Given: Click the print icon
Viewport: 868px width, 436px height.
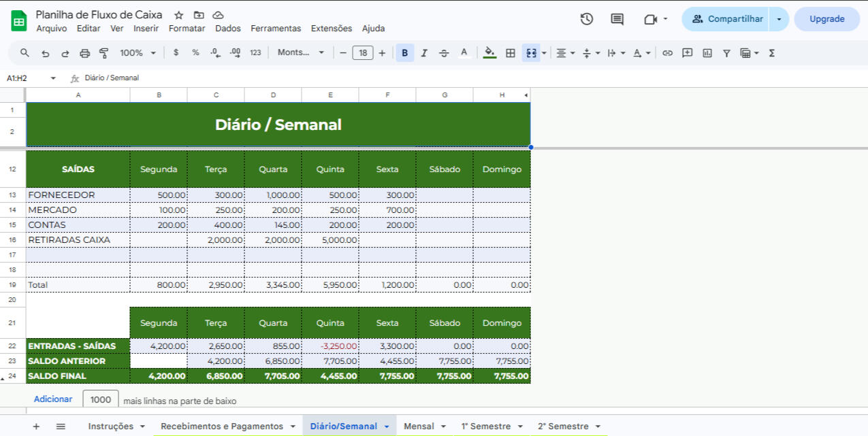Looking at the screenshot, I should click(x=84, y=53).
